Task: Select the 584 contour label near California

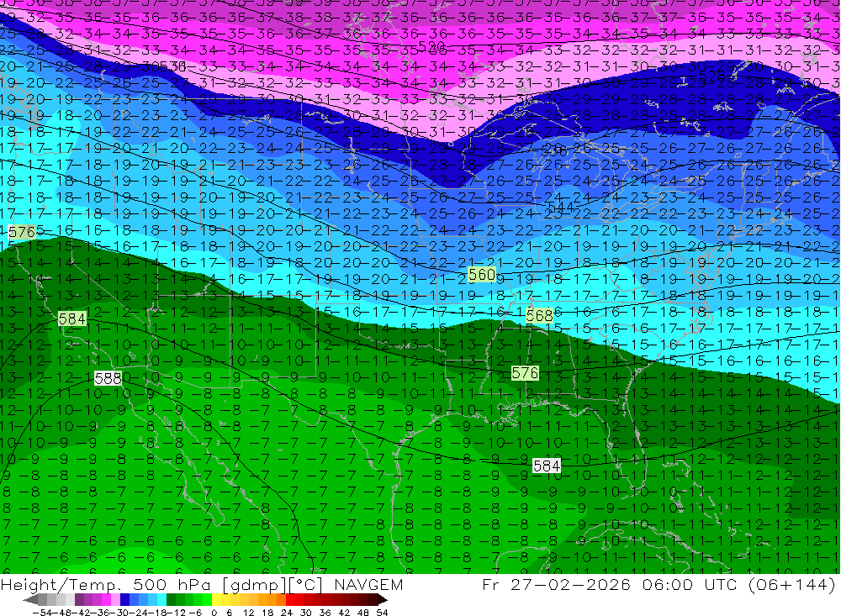Action: pos(71,319)
